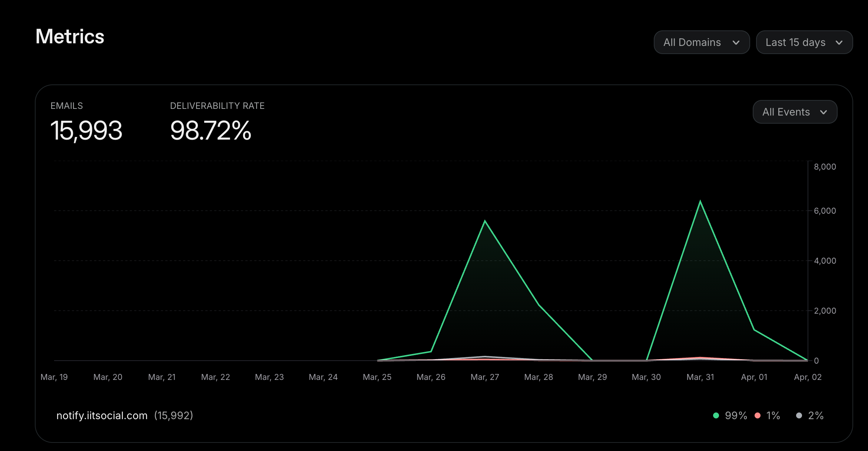Click the gray 2% legend dot
Image resolution: width=868 pixels, height=451 pixels.
(x=799, y=415)
